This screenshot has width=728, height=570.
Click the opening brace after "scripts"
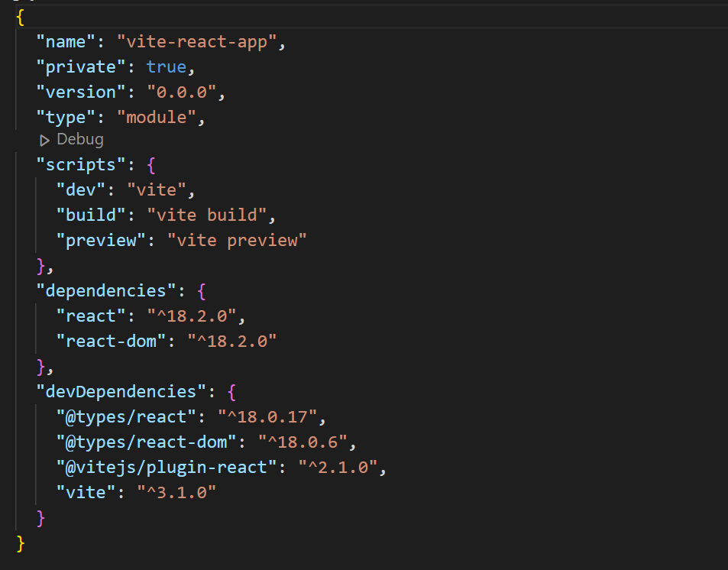pos(151,165)
